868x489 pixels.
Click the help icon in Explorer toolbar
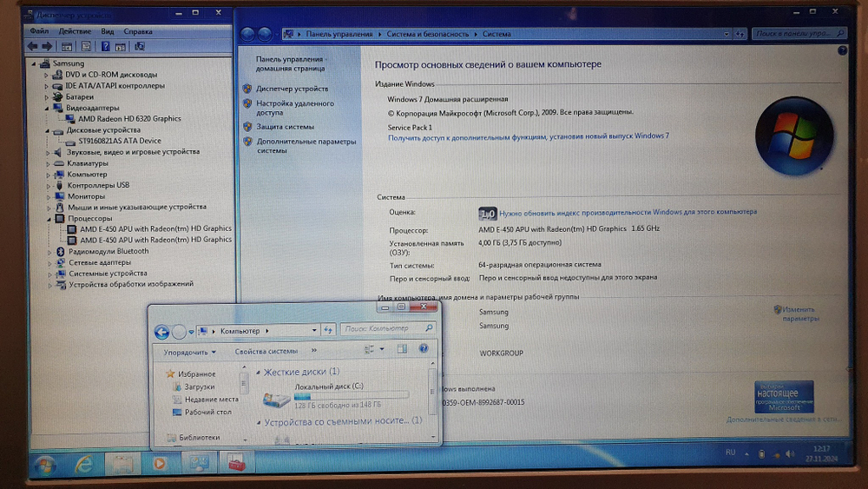pyautogui.click(x=424, y=349)
